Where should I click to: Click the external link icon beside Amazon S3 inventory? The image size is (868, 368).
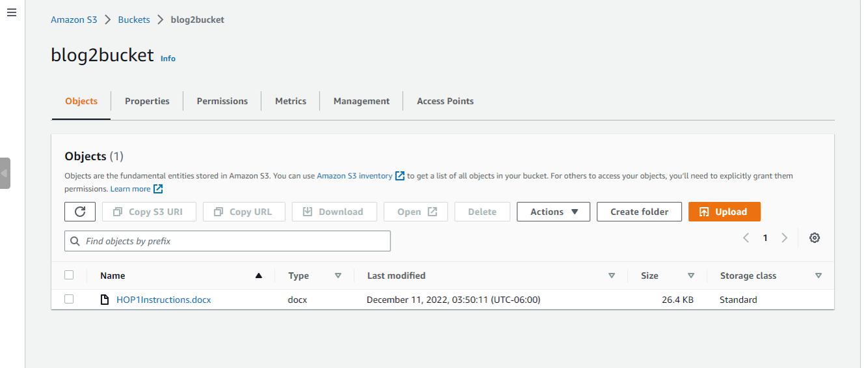tap(400, 176)
